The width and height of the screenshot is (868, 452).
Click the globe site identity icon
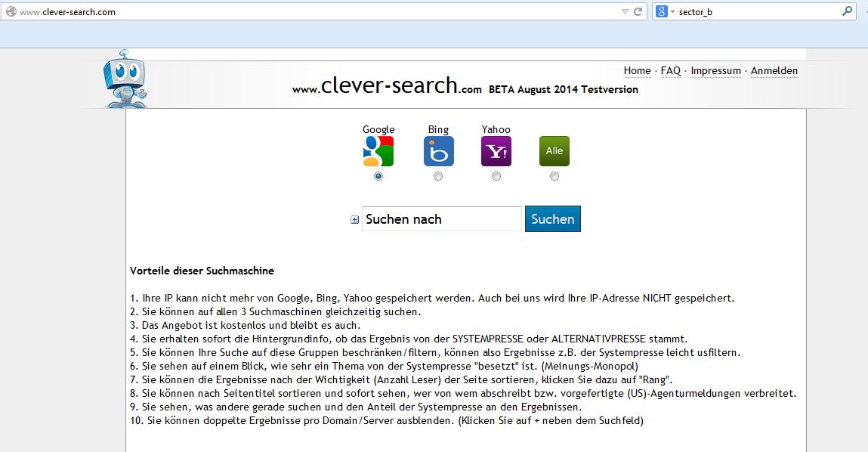11,11
